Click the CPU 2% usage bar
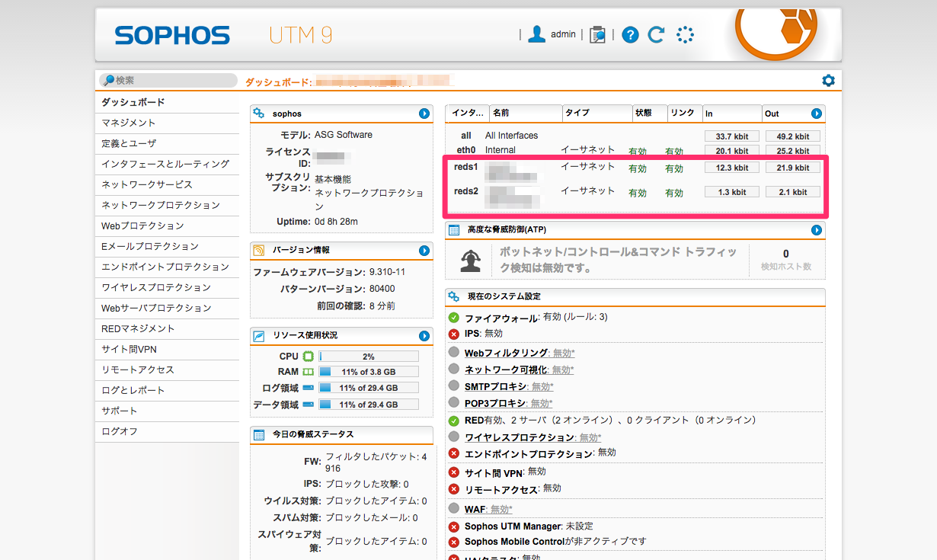Screen dimensions: 937x560 click(x=369, y=357)
